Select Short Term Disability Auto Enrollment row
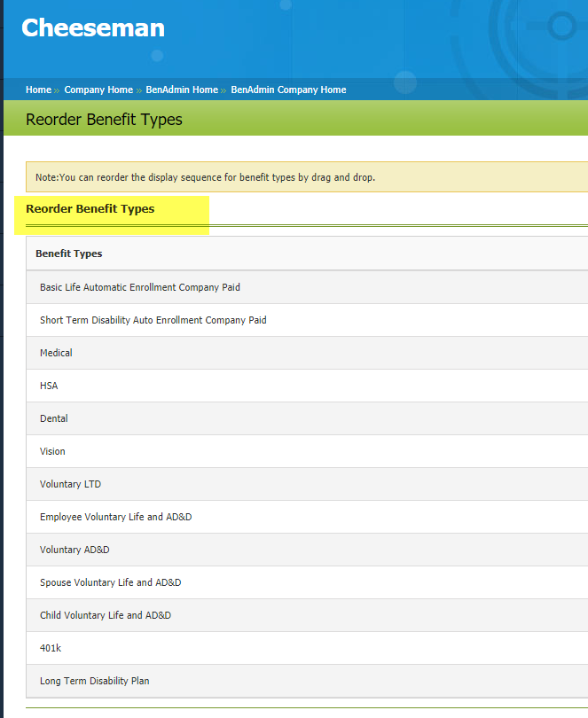 tap(153, 320)
